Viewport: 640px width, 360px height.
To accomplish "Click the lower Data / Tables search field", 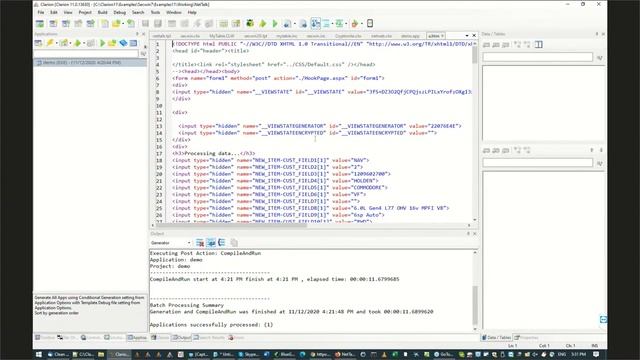I will click(x=538, y=163).
